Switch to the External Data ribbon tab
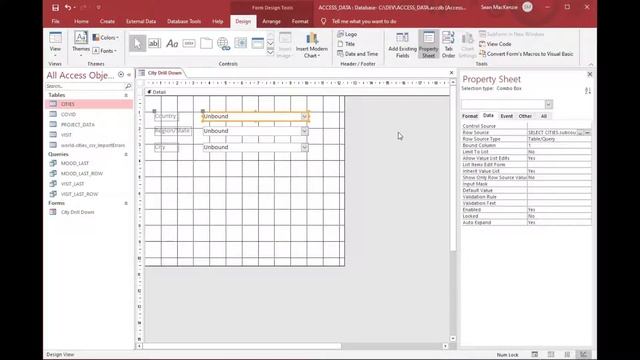Viewport: 640px width, 360px height. 141,21
